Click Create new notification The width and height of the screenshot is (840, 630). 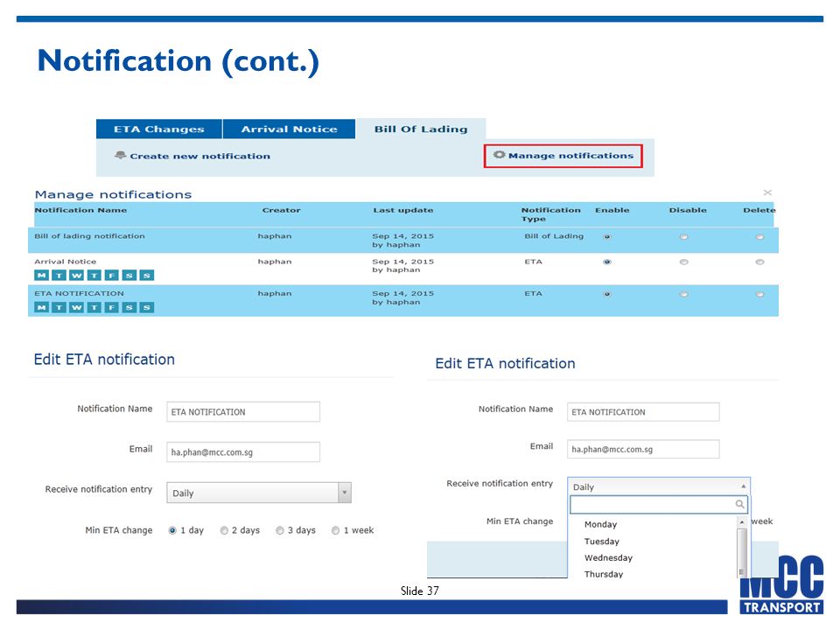point(199,156)
